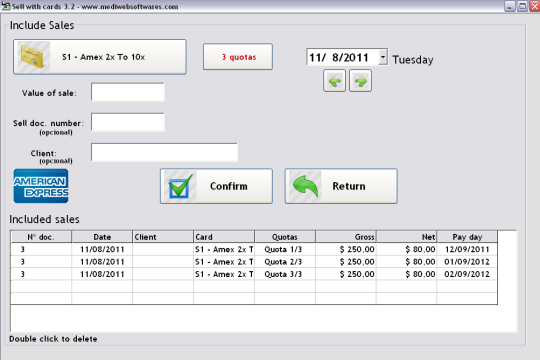
Task: Select the Quota 2/3 cell
Action: [285, 262]
